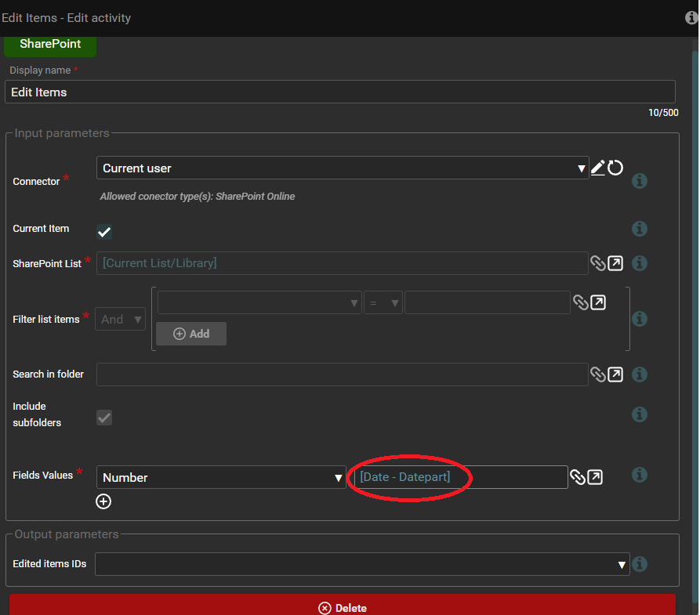
Task: Click the plus icon to add field value
Action: click(x=103, y=501)
